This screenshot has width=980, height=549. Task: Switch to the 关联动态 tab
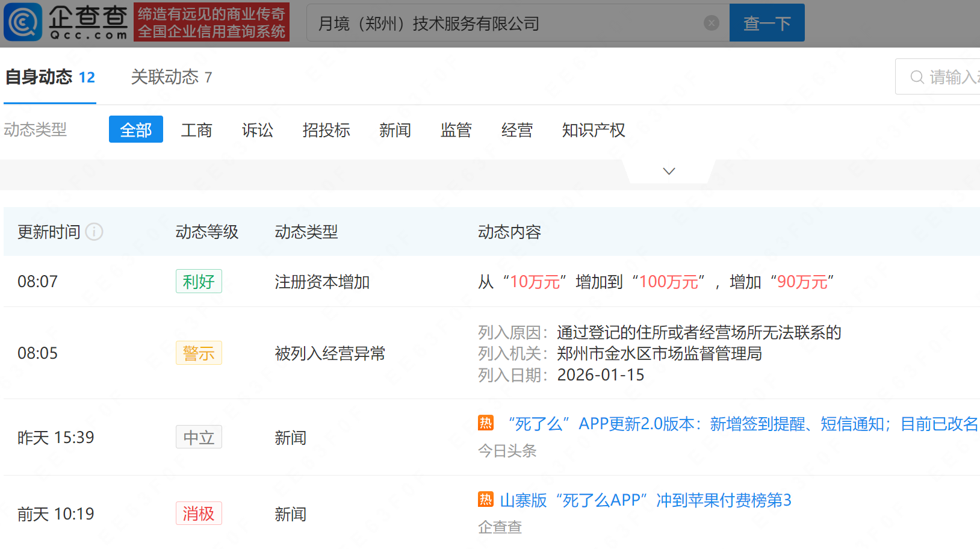point(164,78)
